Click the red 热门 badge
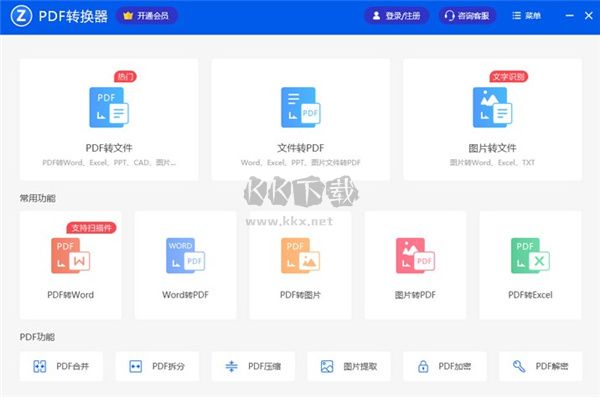This screenshot has height=397, width=600. click(125, 77)
